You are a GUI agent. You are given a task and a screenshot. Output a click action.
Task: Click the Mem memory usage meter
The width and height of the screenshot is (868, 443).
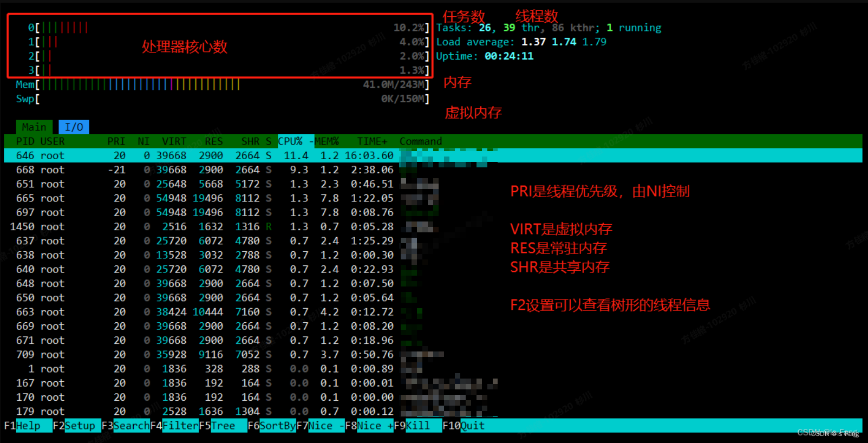coord(223,84)
